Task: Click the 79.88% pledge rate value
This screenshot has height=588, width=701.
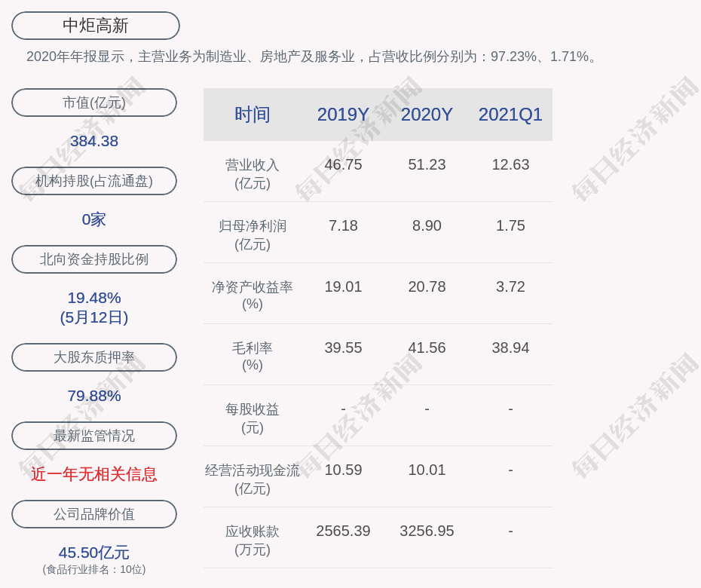Action: coord(94,396)
